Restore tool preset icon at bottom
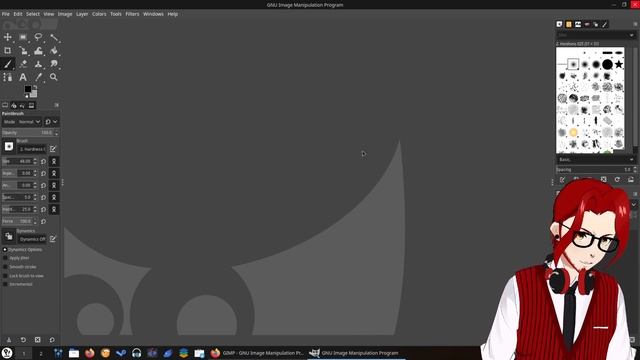 pyautogui.click(x=23, y=340)
